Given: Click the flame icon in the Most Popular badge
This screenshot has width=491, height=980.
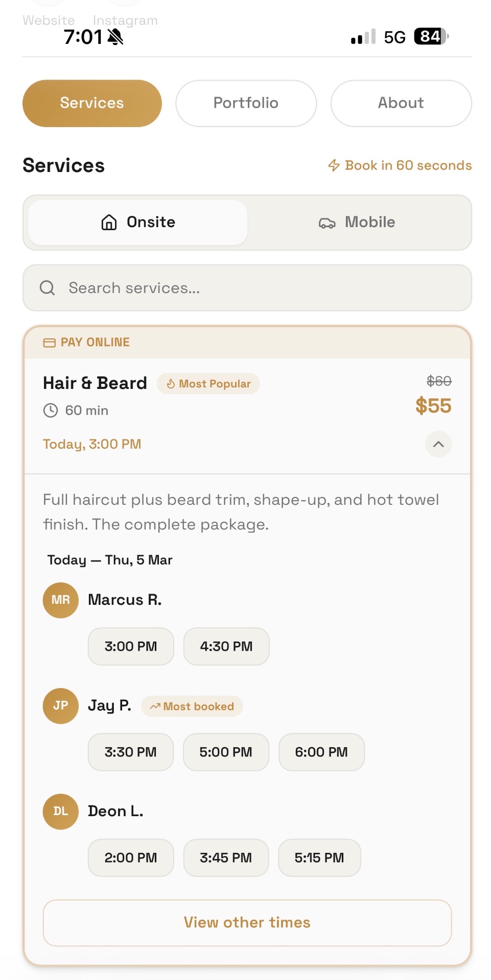Looking at the screenshot, I should click(x=171, y=383).
